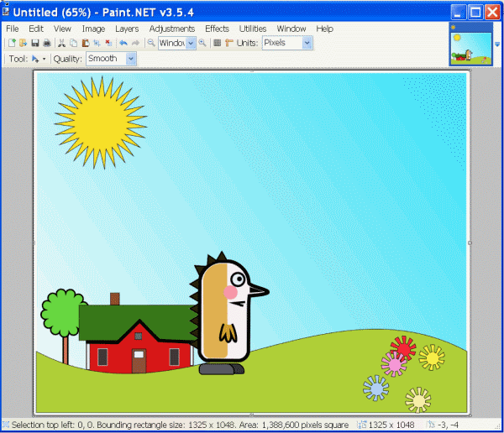Open the Effects menu

click(x=217, y=29)
